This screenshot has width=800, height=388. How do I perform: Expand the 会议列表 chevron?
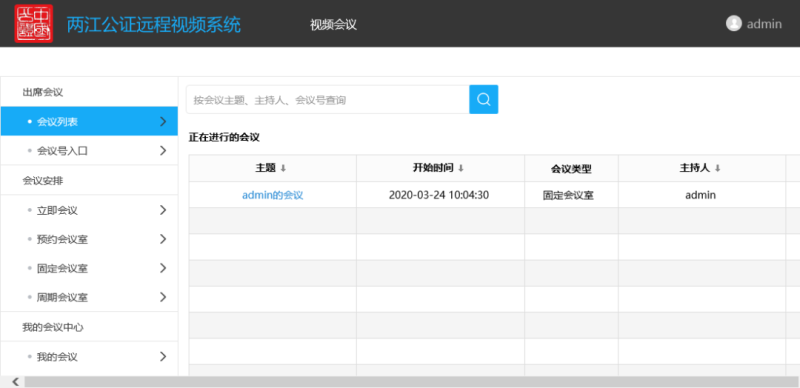click(163, 122)
